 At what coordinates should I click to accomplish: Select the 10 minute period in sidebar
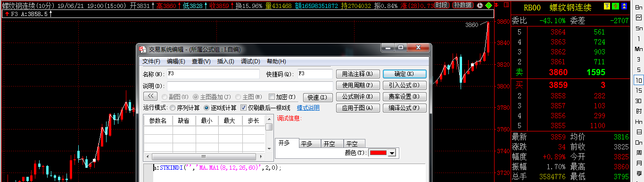coord(639,80)
